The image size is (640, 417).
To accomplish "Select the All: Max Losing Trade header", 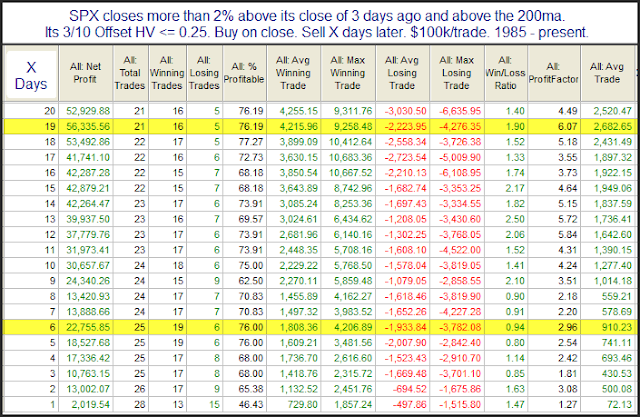I will (457, 73).
